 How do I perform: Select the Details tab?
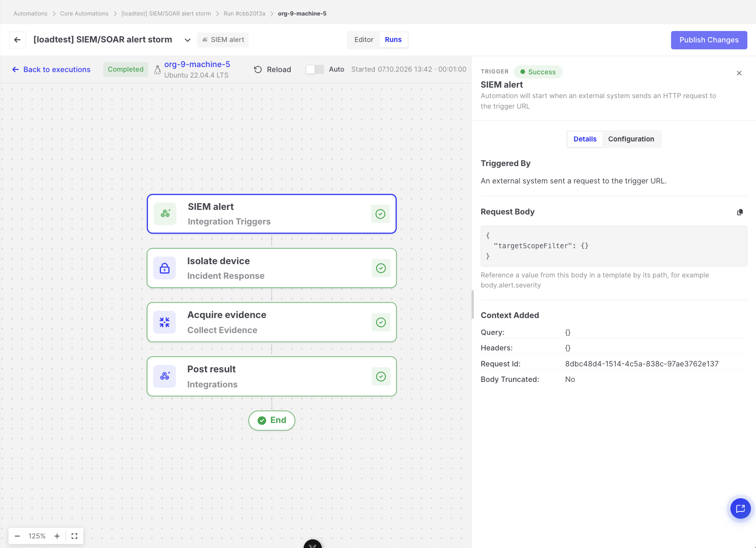pos(585,139)
